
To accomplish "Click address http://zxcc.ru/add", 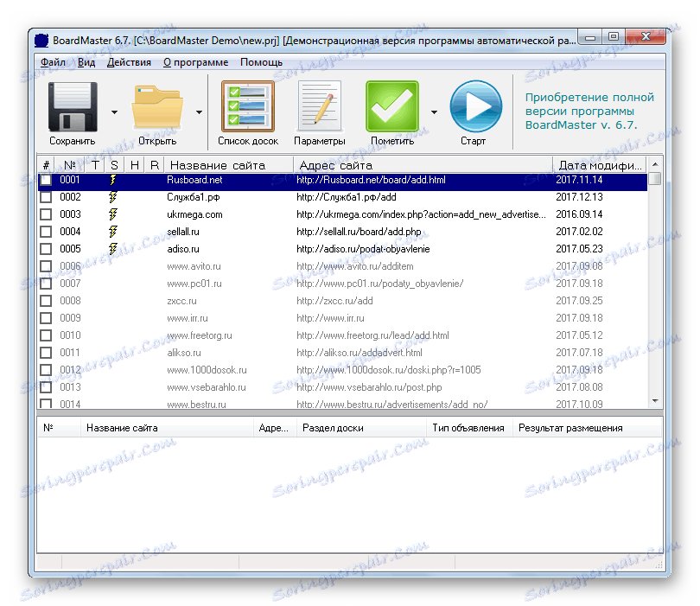I will (x=334, y=301).
